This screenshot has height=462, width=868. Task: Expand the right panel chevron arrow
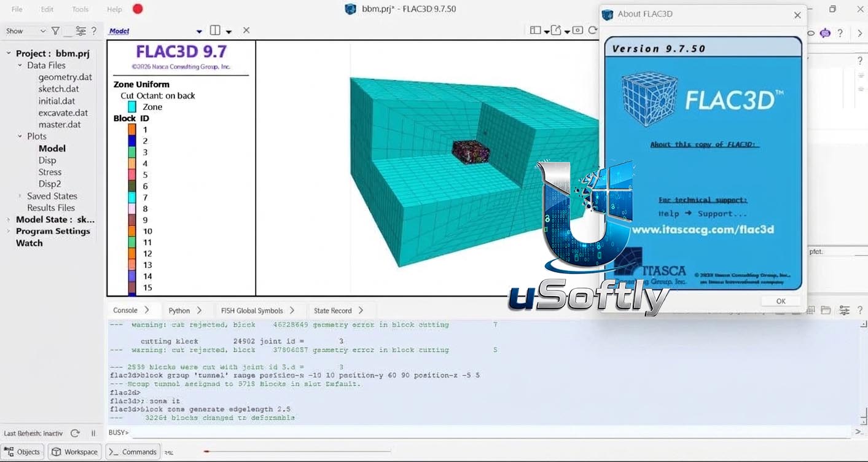coord(860,33)
